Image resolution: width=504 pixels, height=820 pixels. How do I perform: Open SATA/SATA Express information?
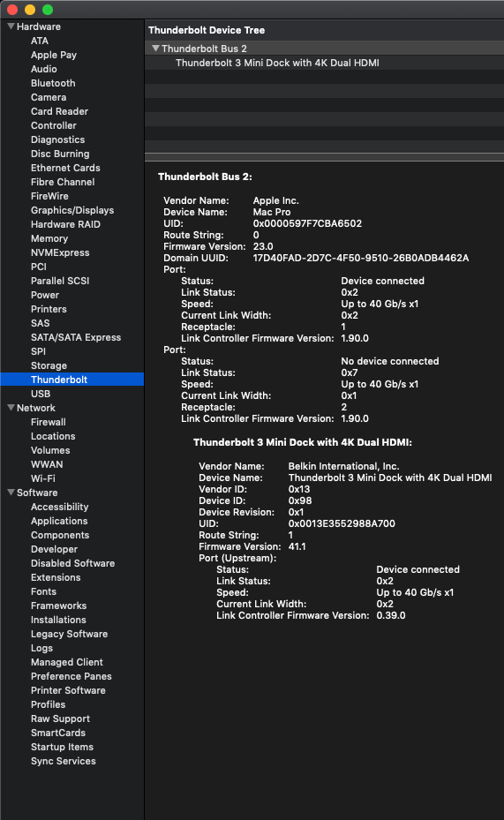76,337
